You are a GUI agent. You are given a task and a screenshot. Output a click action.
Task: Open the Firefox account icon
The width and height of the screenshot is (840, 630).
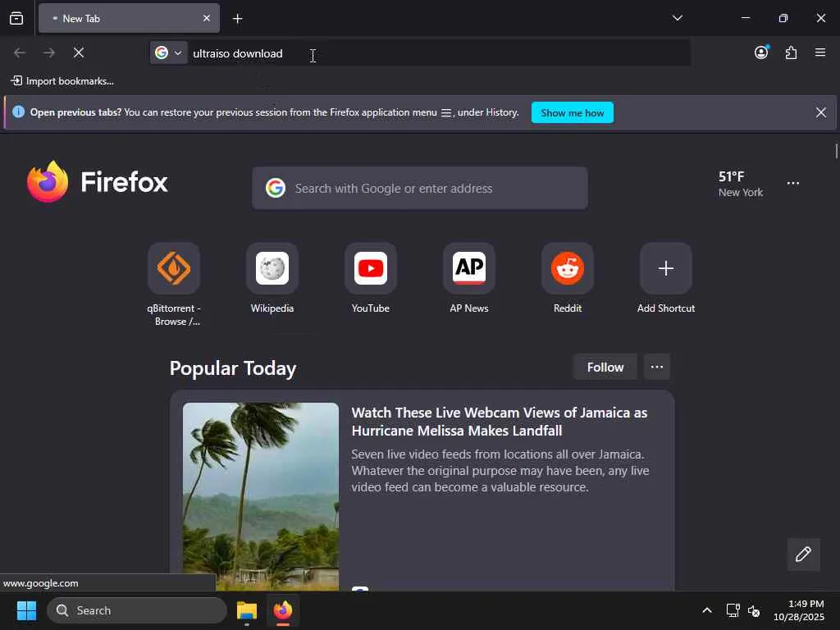[x=761, y=52]
